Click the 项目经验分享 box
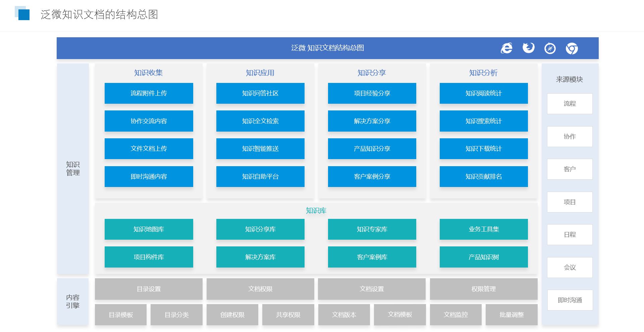 (x=372, y=93)
